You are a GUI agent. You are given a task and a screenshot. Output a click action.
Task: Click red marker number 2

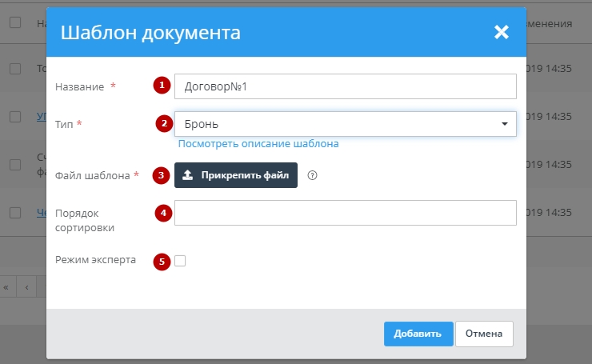tap(163, 124)
